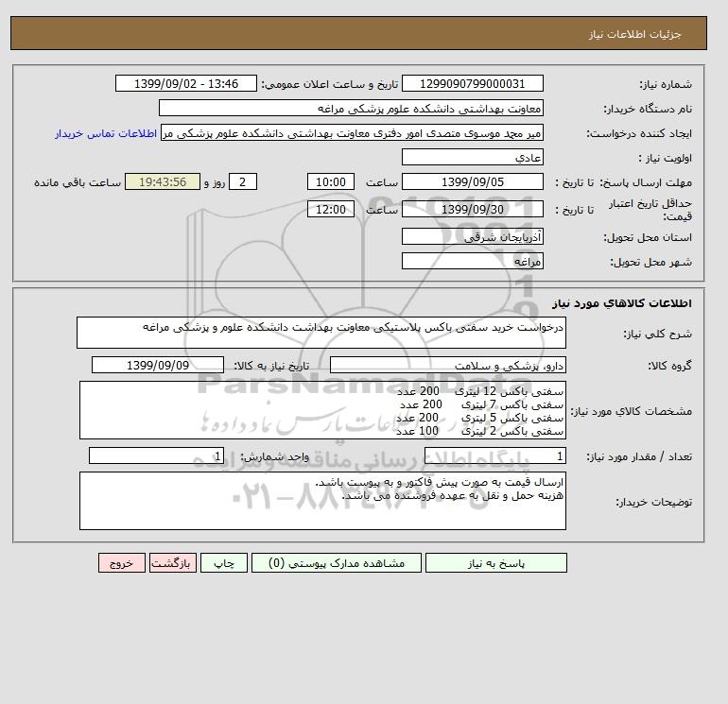
Task: Click the تاریخ و ساعت اعلان عمومی label
Action: pyautogui.click(x=330, y=84)
